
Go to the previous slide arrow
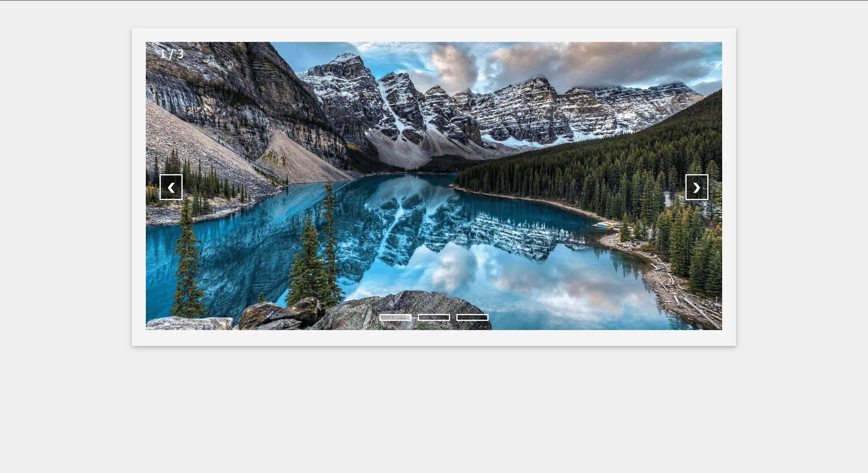coord(171,187)
